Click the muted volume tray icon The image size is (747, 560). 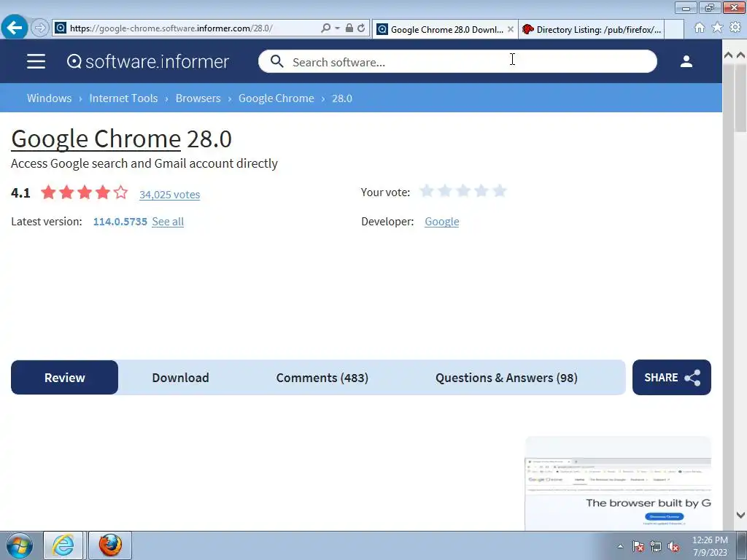[673, 546]
